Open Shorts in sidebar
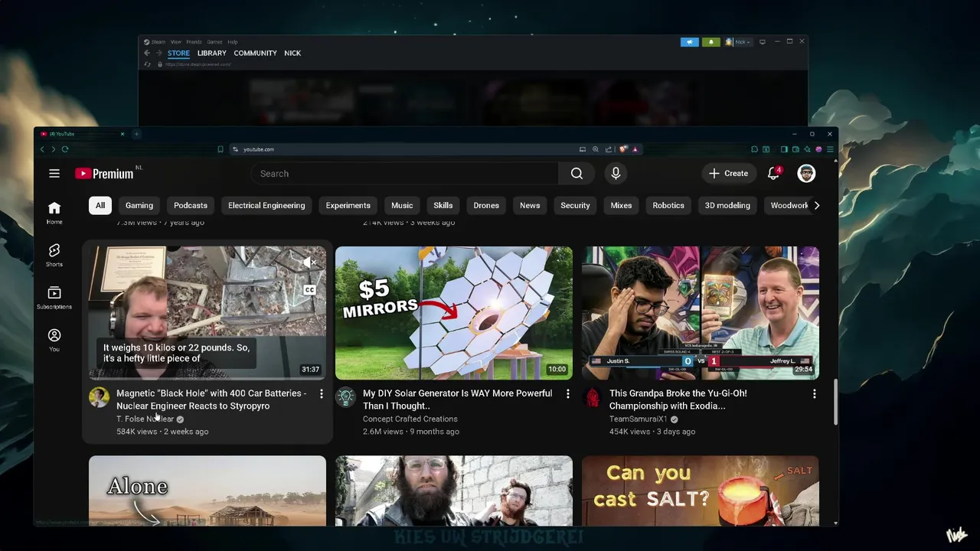Image resolution: width=980 pixels, height=551 pixels. pos(54,256)
